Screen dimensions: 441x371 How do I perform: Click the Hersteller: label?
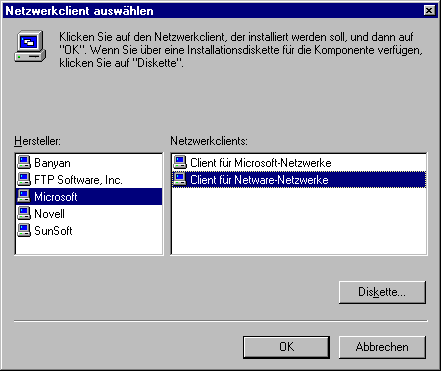click(37, 141)
